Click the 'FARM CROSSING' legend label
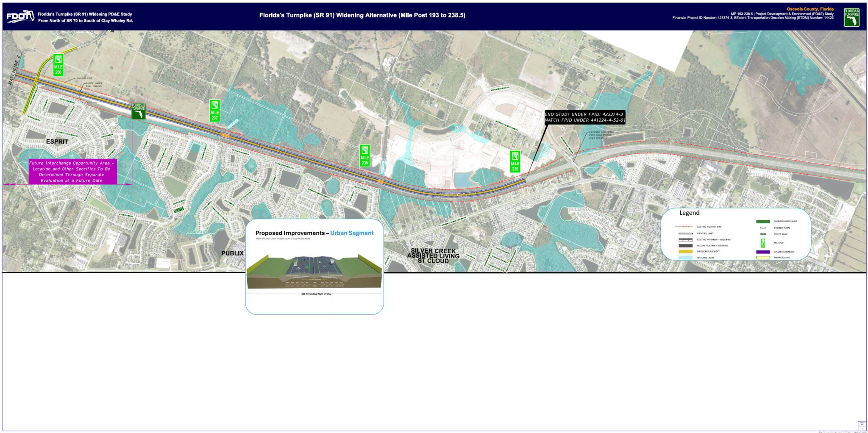The image size is (868, 433). [782, 258]
